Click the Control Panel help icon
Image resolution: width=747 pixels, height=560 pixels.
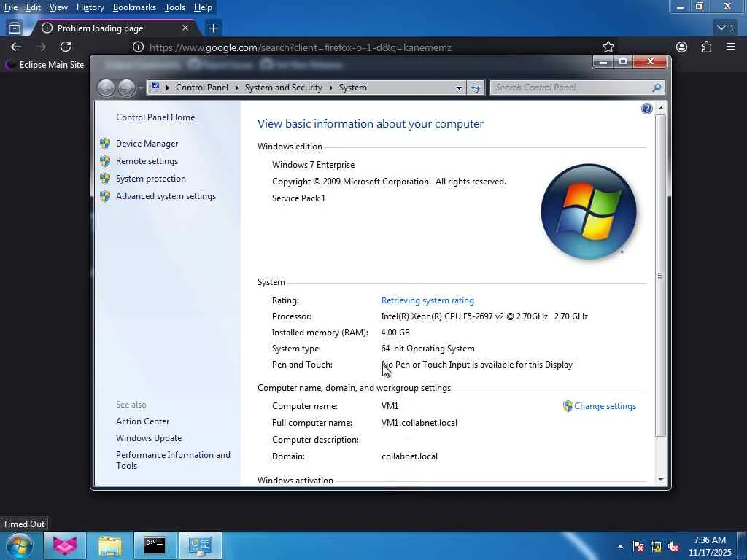point(646,109)
